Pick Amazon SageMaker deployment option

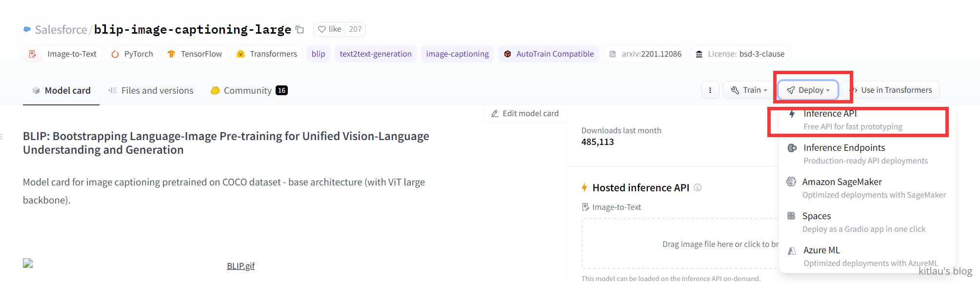click(x=866, y=188)
